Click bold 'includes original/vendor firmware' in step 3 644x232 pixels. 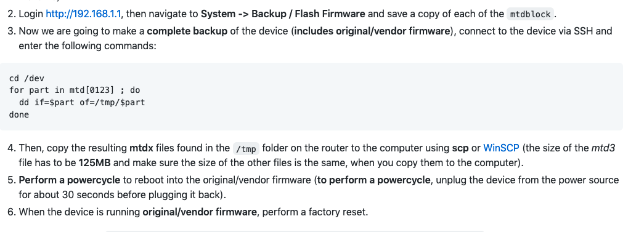coord(372,31)
